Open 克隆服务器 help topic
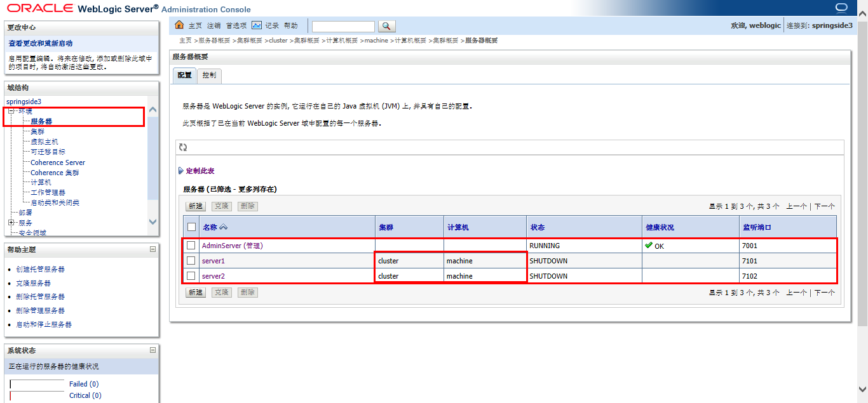This screenshot has width=868, height=403. click(34, 283)
